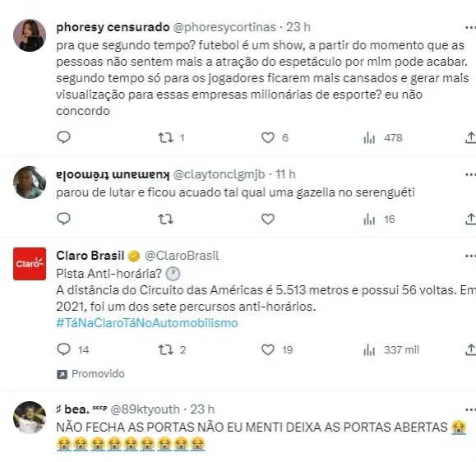Like phoresy censurado's tweet with heart
476x462 pixels.
[268, 138]
